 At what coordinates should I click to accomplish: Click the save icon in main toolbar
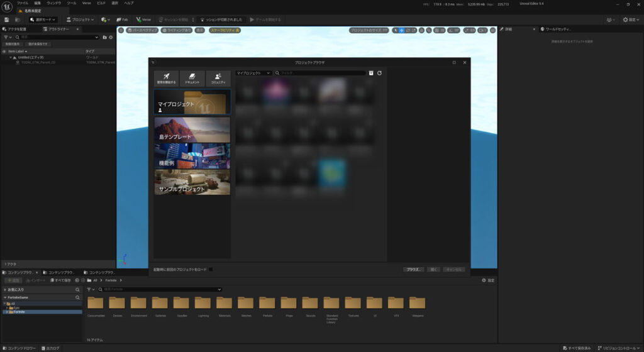[6, 19]
